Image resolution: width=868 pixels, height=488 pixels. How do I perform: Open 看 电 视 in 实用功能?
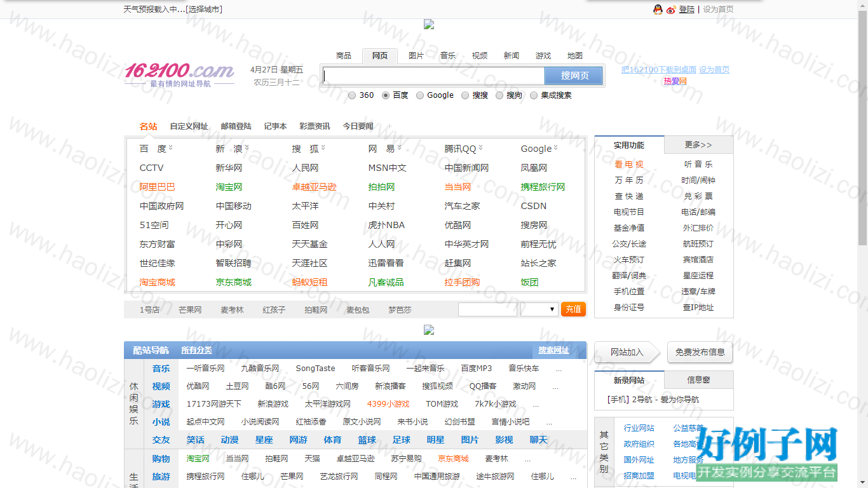click(x=629, y=165)
